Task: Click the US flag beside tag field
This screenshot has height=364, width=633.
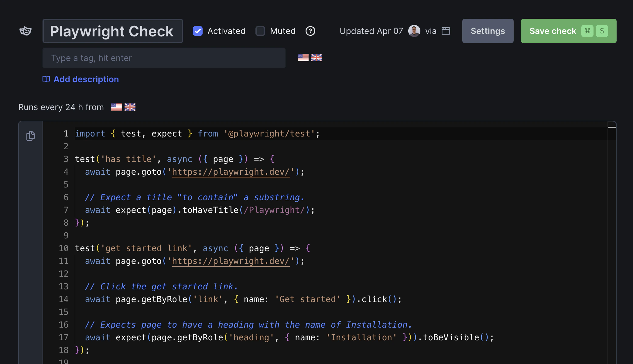Action: (303, 58)
